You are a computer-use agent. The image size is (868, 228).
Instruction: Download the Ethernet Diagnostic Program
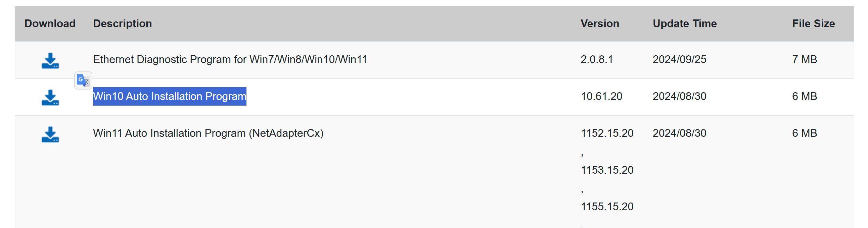coord(50,61)
